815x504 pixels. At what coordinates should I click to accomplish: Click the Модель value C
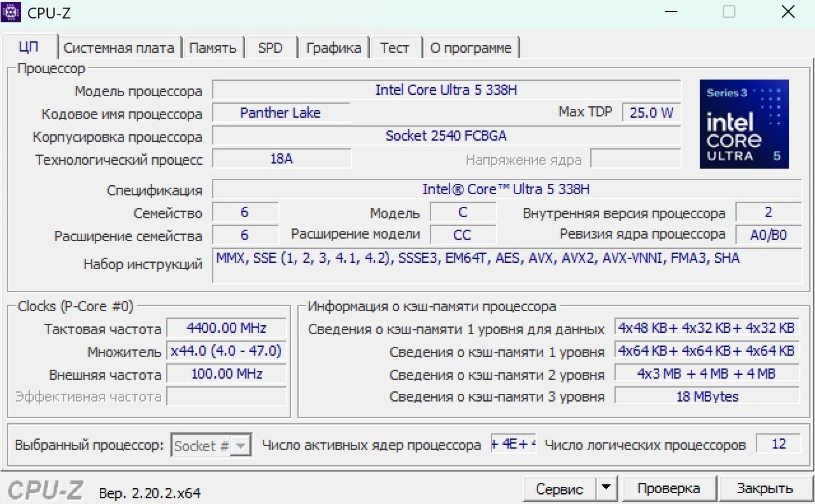point(463,213)
